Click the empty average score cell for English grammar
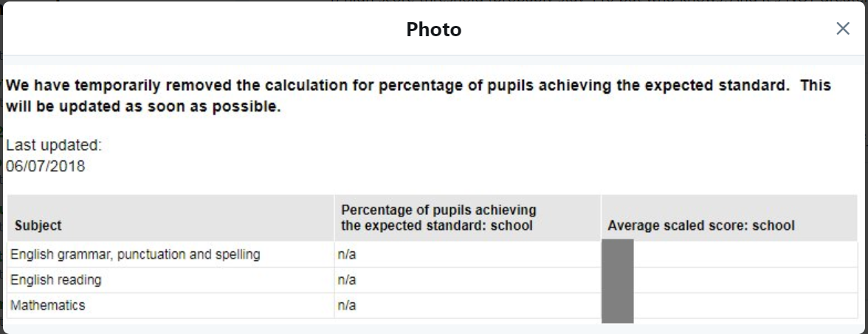The image size is (868, 334). pyautogui.click(x=745, y=255)
